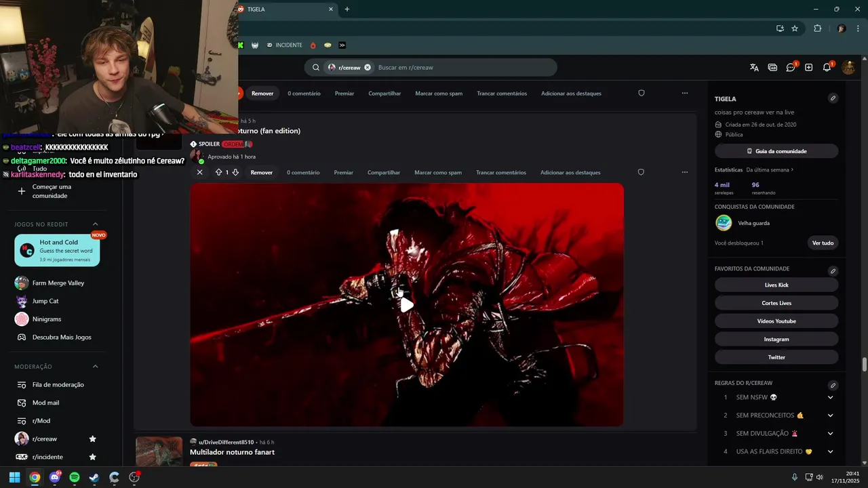Open the Windows Start button
This screenshot has width=868, height=488.
click(14, 477)
